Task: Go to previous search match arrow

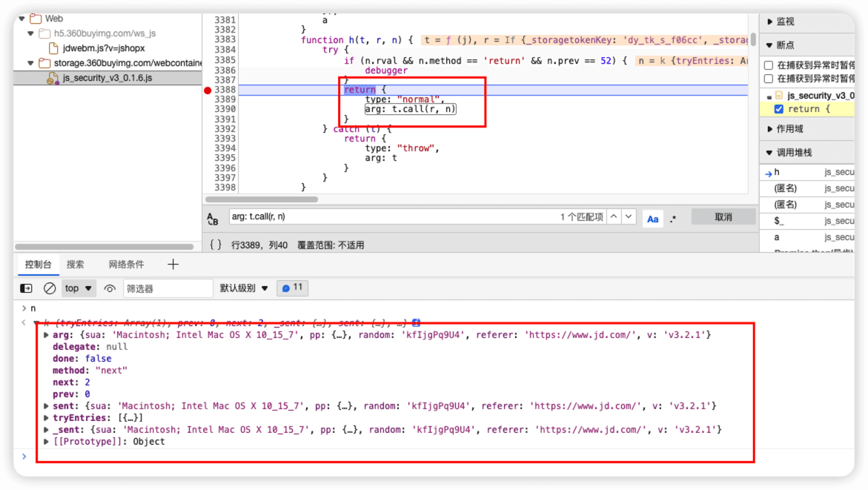Action: 614,217
